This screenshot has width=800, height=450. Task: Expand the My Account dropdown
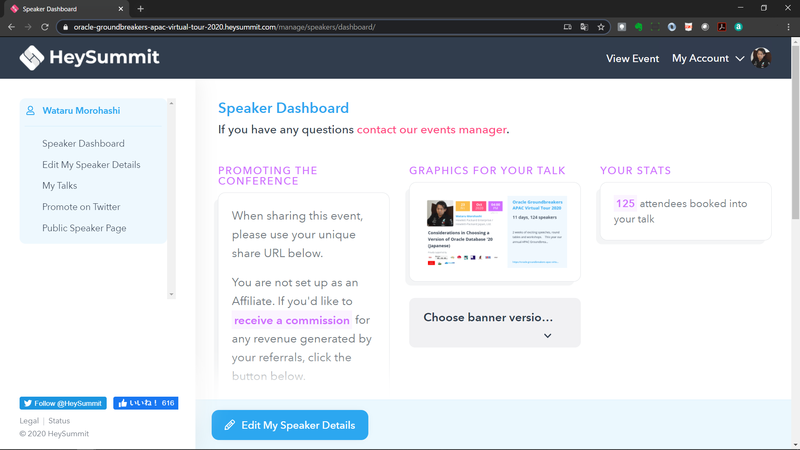pos(708,58)
